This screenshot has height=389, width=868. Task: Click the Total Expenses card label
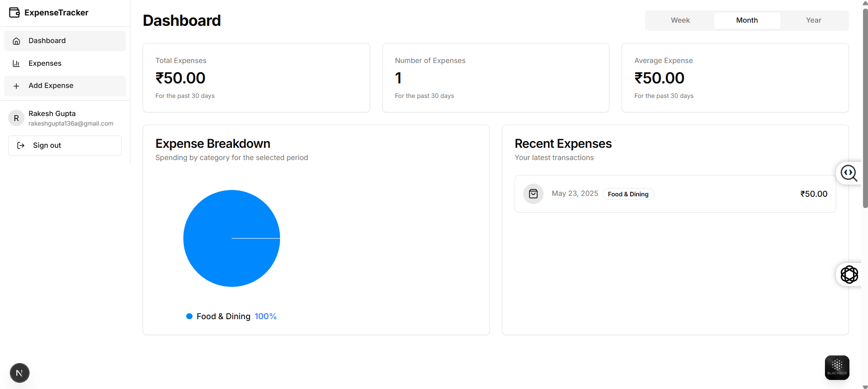point(181,61)
